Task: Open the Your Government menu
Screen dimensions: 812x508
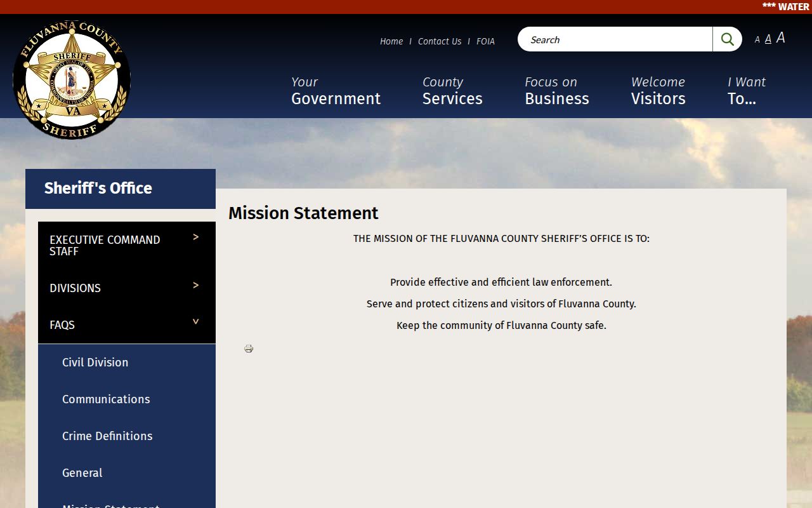Action: pos(336,91)
